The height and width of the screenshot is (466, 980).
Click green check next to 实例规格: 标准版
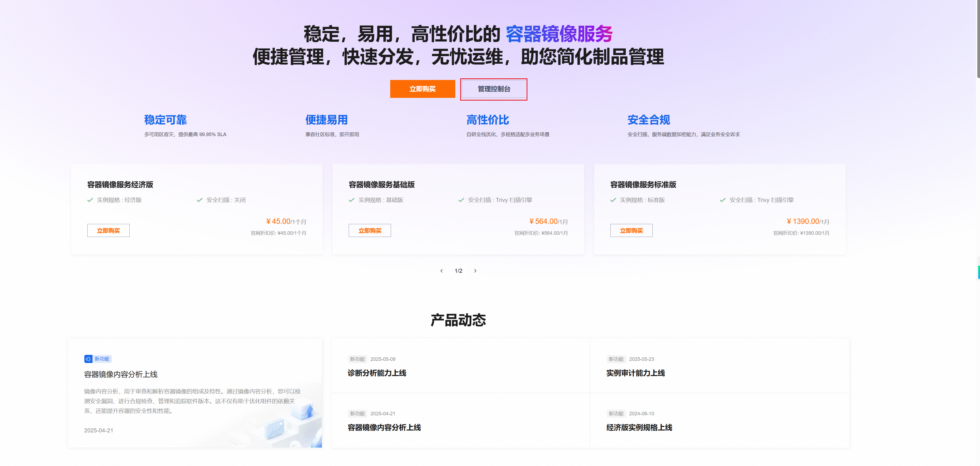point(613,200)
